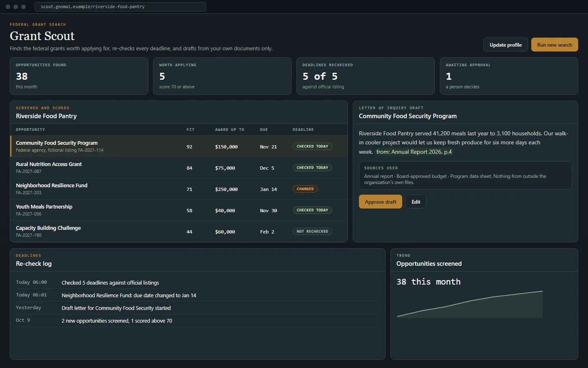Click the 'Oct 9' log date

pyautogui.click(x=23, y=320)
